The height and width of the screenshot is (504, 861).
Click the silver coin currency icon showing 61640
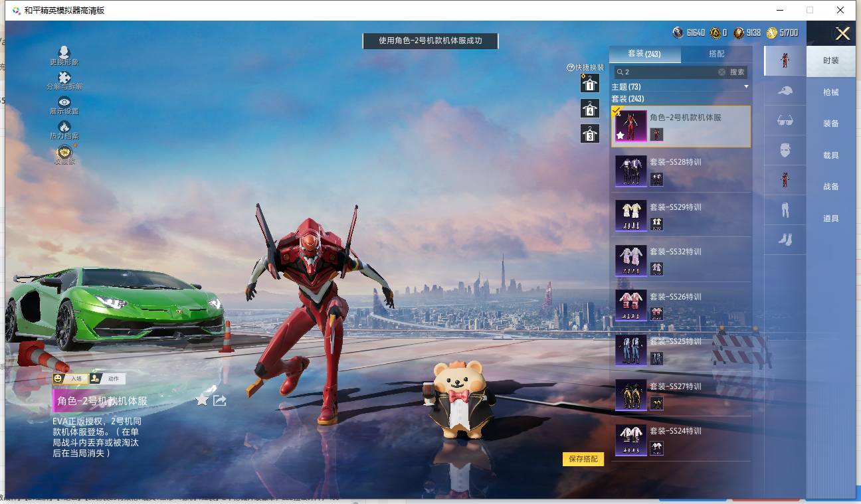point(678,33)
